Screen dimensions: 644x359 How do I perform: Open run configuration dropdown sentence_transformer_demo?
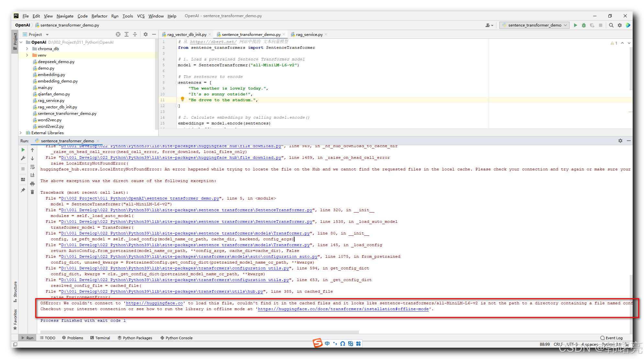(x=534, y=25)
